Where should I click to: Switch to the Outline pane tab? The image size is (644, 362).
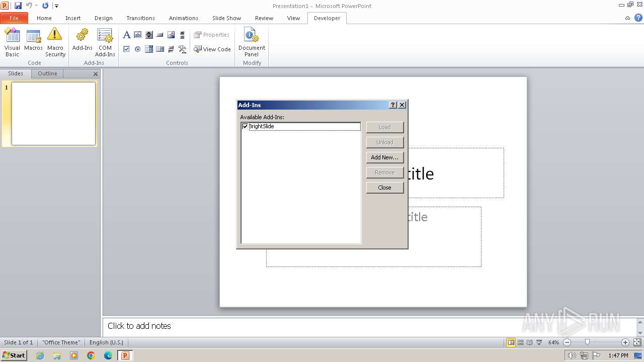(47, 73)
